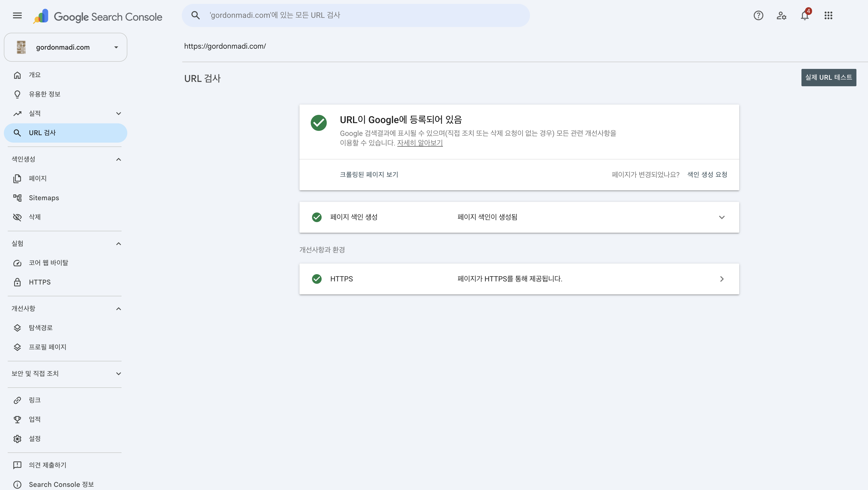This screenshot has height=490, width=868.
Task: Select URL 검사 in the sidebar
Action: [65, 133]
